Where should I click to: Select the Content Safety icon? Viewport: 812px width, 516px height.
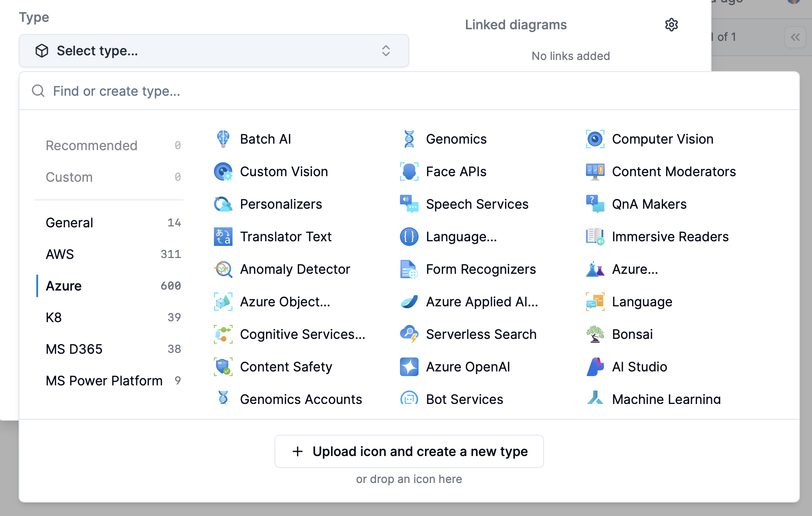pos(286,366)
